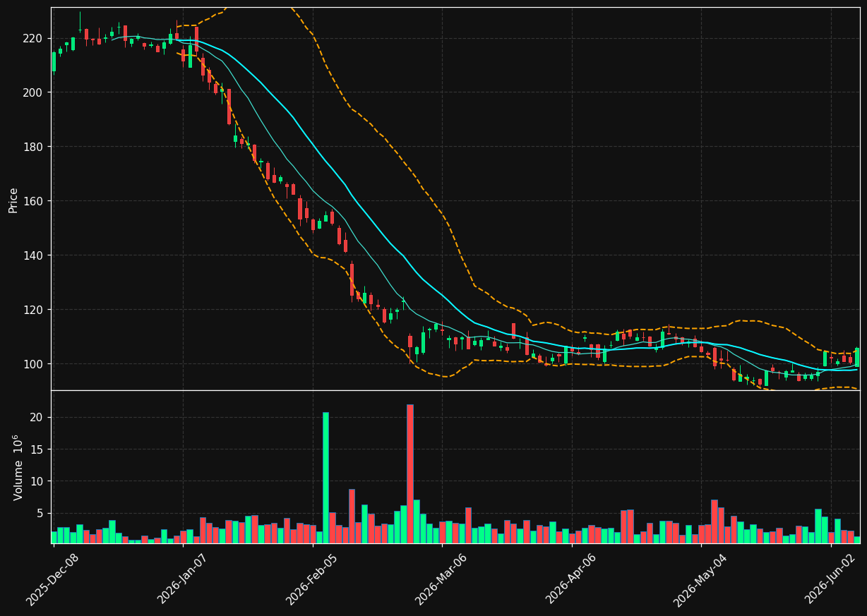Viewport: 867px width, 616px height.
Task: Click the volume axis tick labeled 15
Action: [36, 449]
